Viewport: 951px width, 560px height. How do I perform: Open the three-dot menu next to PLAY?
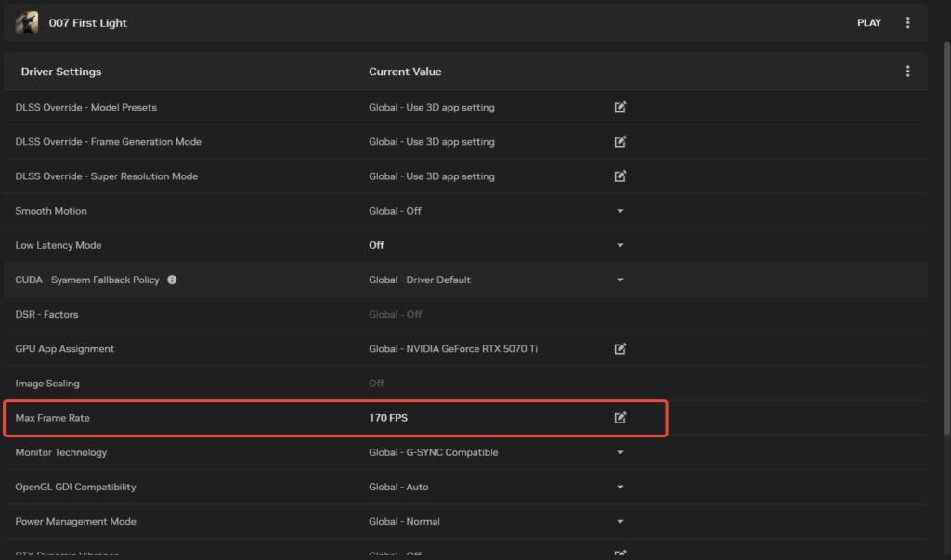[x=907, y=22]
